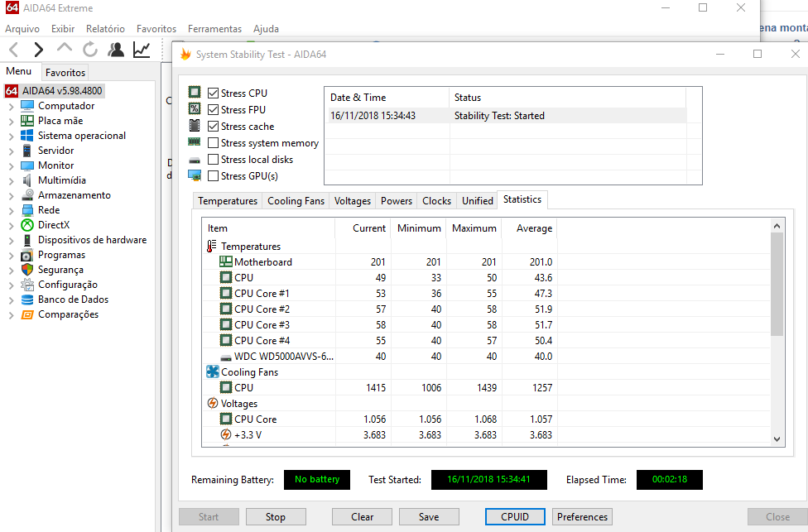Click the AIDA64 v5.98.4800 root node

(x=54, y=91)
